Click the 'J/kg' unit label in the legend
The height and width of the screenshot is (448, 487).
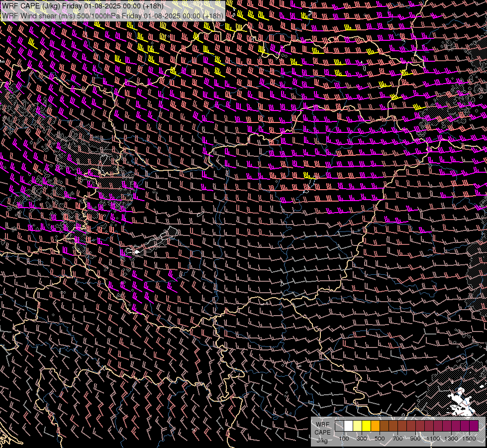click(322, 441)
